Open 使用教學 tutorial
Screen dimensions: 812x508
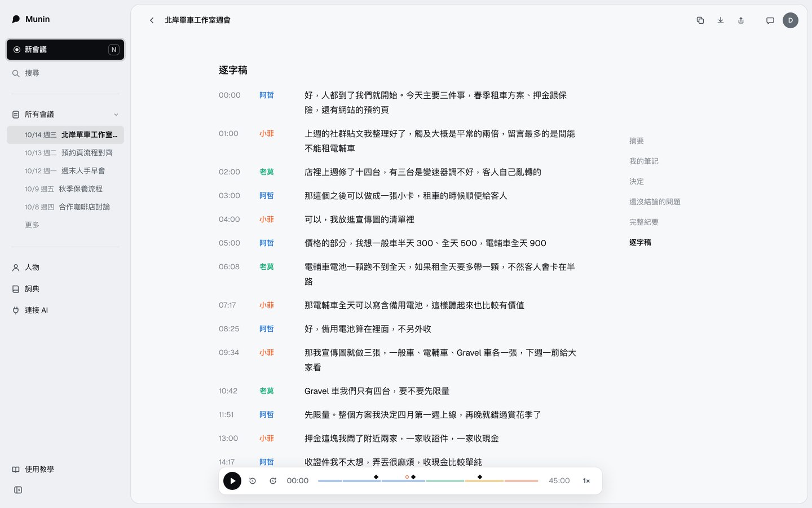pos(65,470)
